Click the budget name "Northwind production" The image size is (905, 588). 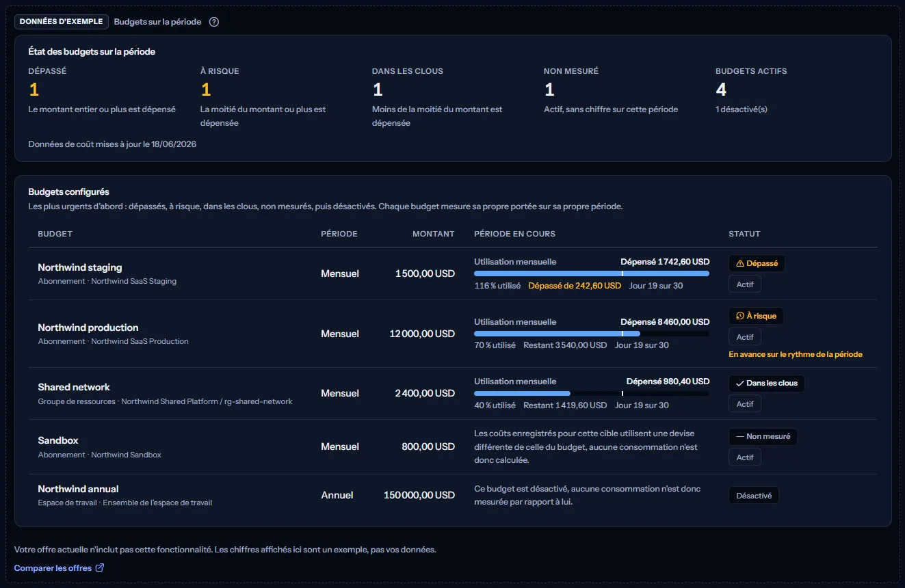(x=88, y=328)
